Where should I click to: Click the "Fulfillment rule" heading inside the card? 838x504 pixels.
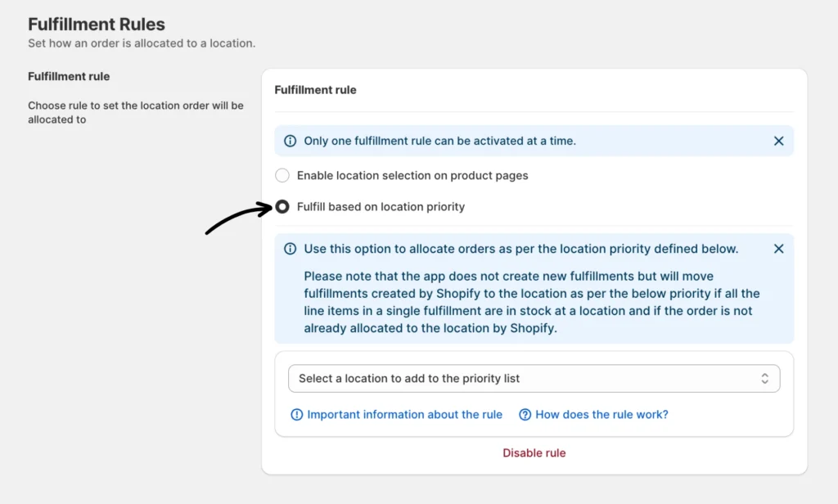click(x=315, y=90)
